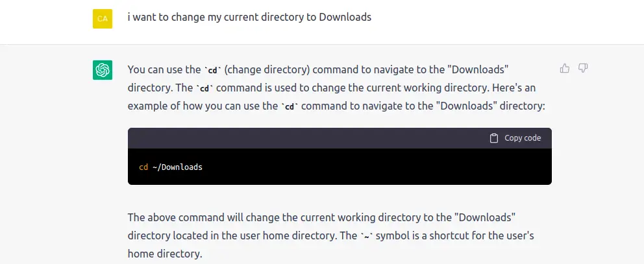
Task: Click the thumbs down feedback icon
Action: coord(583,68)
